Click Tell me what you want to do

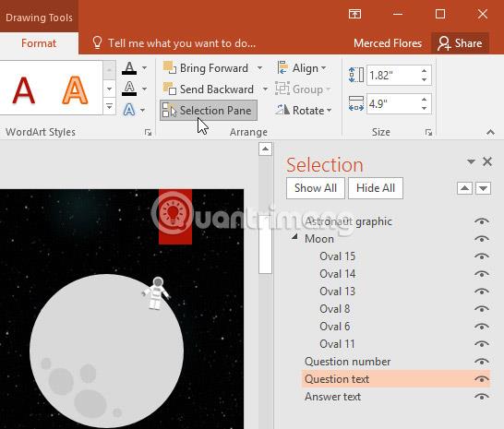point(174,42)
